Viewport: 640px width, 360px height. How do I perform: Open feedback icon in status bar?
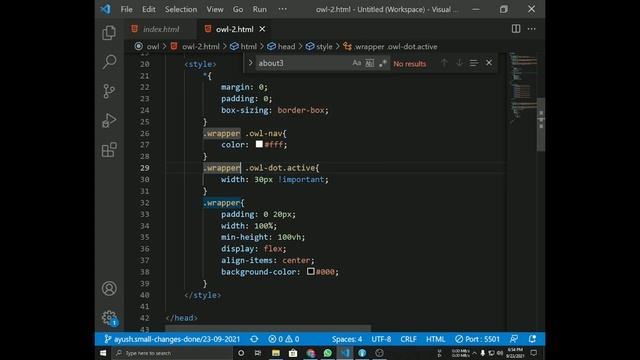pos(514,339)
